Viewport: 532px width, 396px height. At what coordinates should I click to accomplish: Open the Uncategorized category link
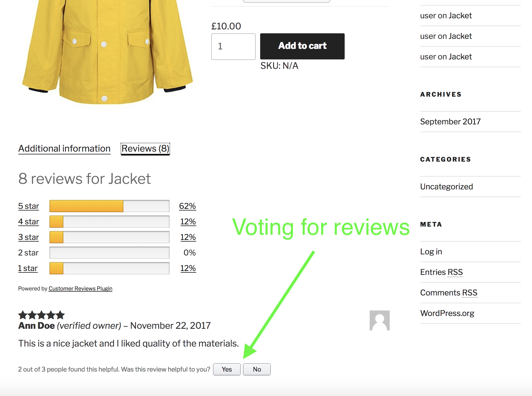pyautogui.click(x=446, y=187)
